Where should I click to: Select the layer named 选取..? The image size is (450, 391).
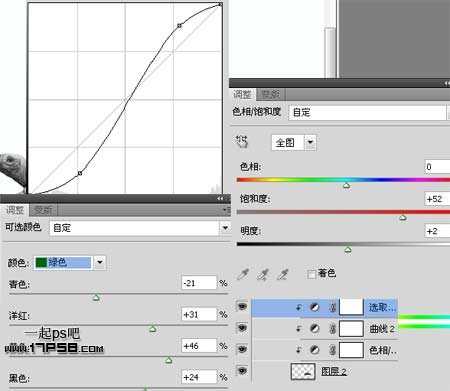point(382,307)
